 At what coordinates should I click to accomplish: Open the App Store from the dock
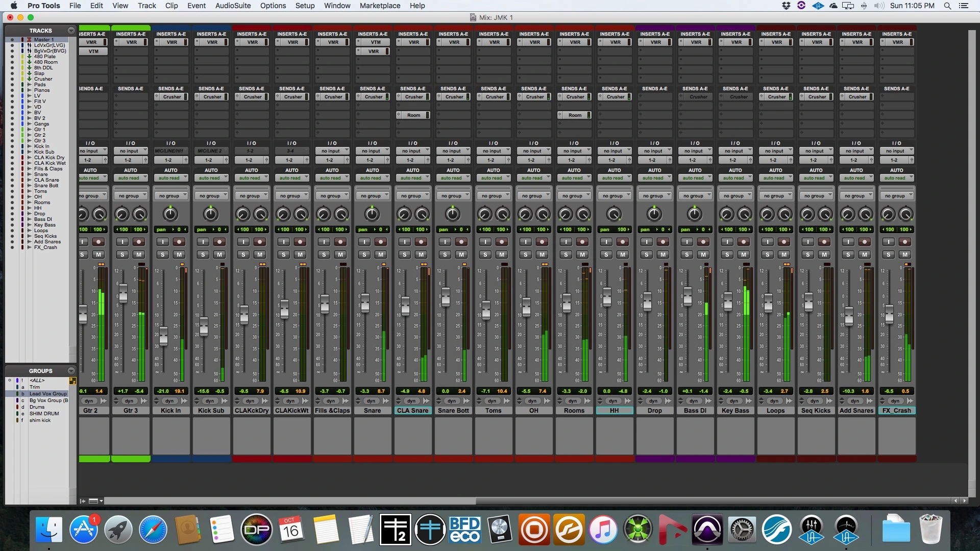coord(83,530)
